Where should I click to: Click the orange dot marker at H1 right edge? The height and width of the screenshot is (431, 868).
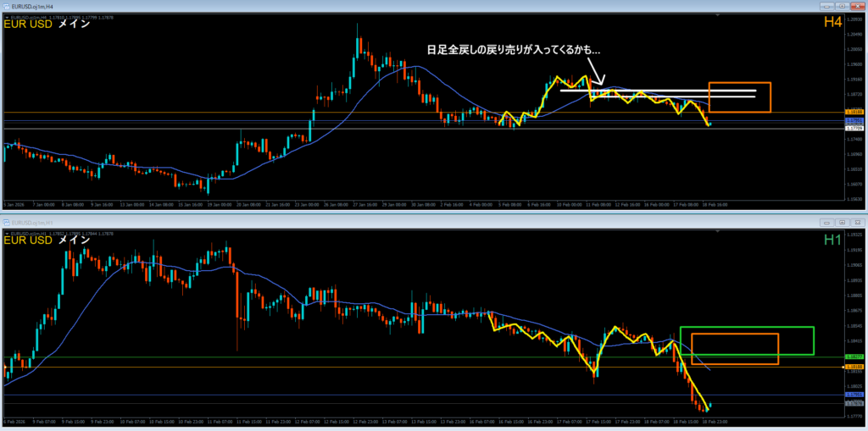843,367
